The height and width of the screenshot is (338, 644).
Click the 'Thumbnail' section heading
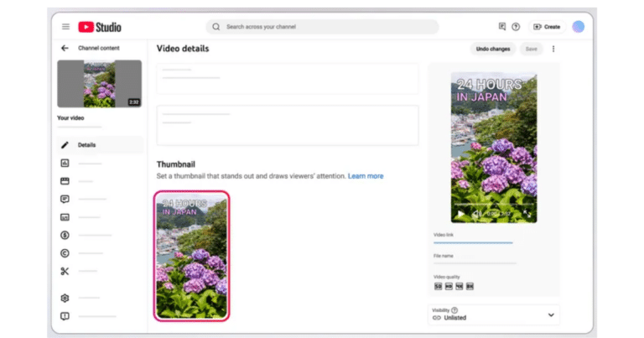coord(176,164)
